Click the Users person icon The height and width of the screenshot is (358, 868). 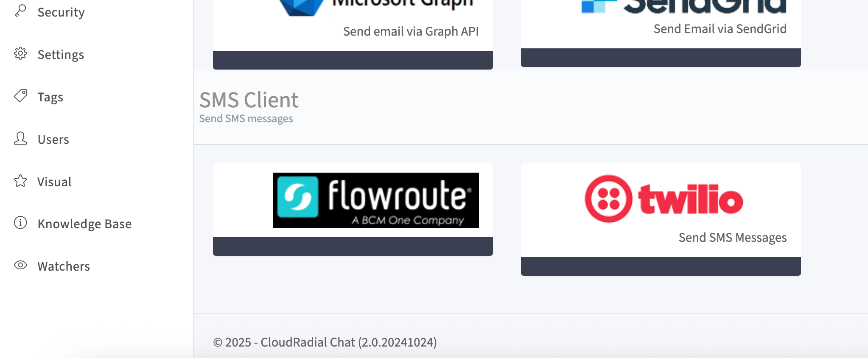click(x=20, y=138)
